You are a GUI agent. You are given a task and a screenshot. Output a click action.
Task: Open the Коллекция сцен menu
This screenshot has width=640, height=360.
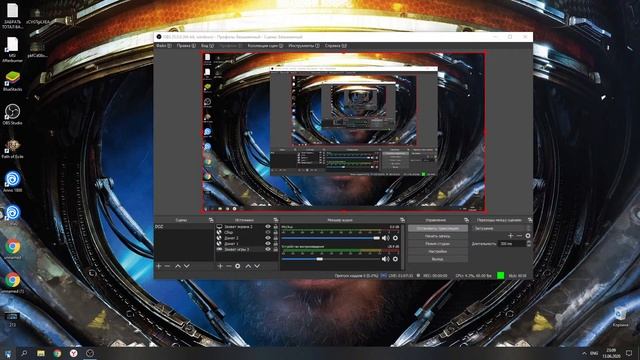pyautogui.click(x=265, y=46)
